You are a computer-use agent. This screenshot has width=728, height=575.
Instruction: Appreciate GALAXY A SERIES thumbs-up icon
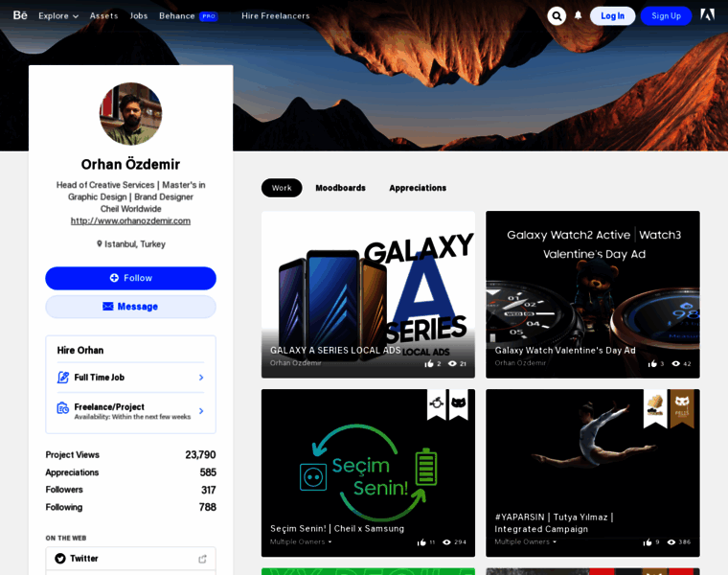(429, 363)
